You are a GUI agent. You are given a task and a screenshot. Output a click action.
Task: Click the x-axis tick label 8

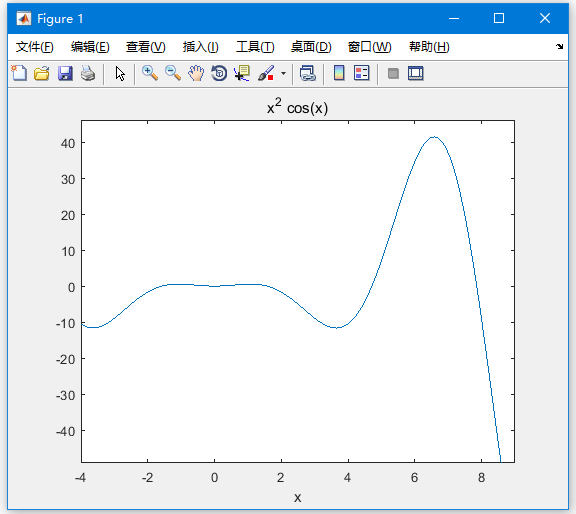pos(482,478)
